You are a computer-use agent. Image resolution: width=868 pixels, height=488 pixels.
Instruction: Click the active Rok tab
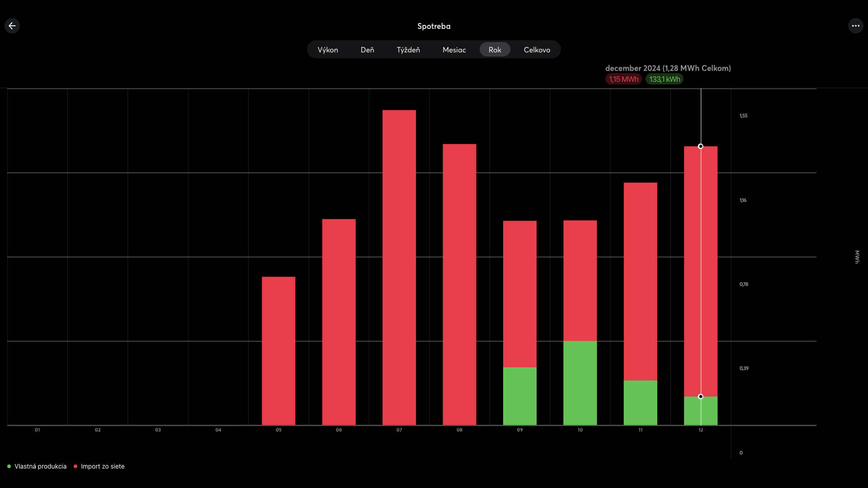pyautogui.click(x=495, y=50)
